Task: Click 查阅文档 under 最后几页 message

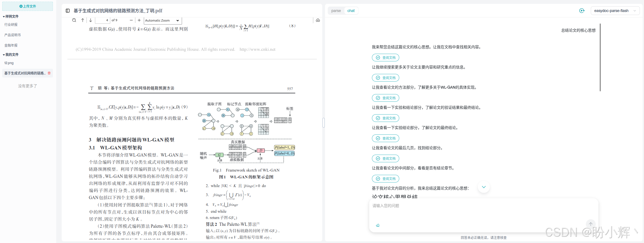Action: 386,158
